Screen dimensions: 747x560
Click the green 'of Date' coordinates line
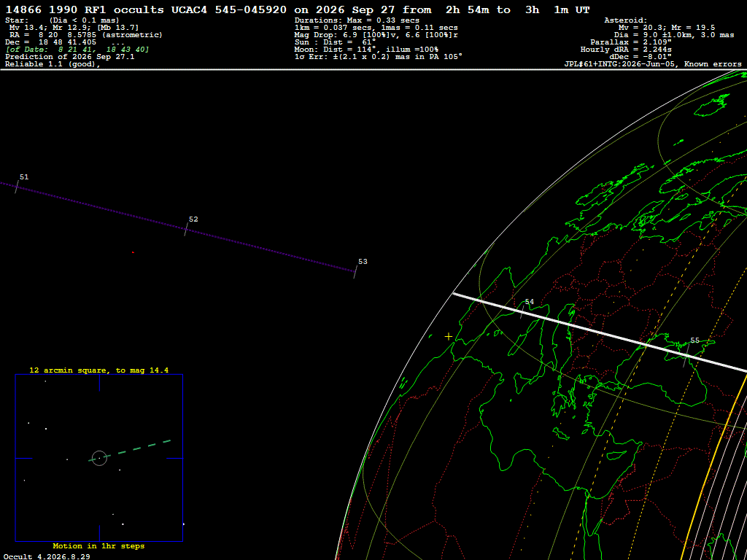[77, 50]
